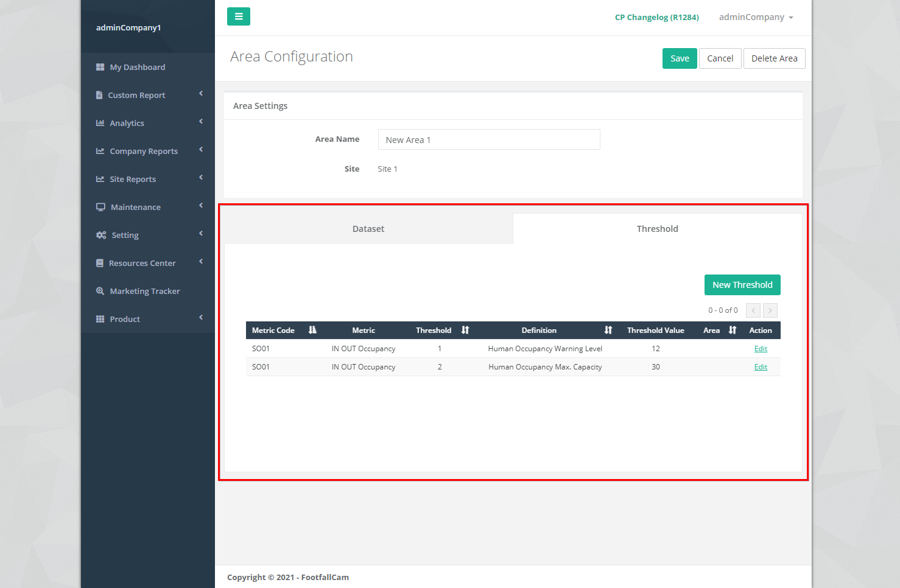Click into the Area Name text field
This screenshot has width=900, height=588.
point(489,139)
